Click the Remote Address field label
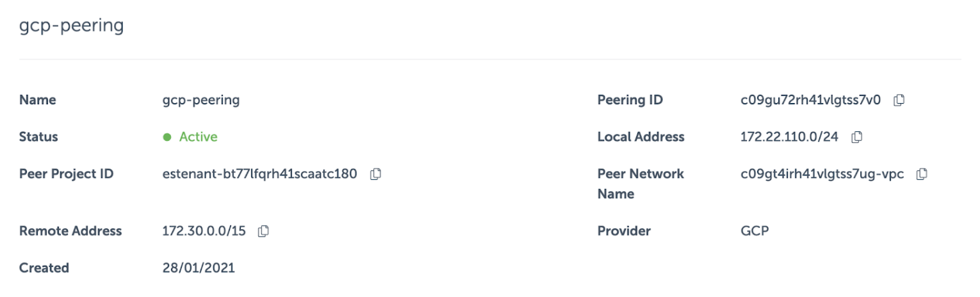Viewport: 980px width, 297px height. pos(70,232)
